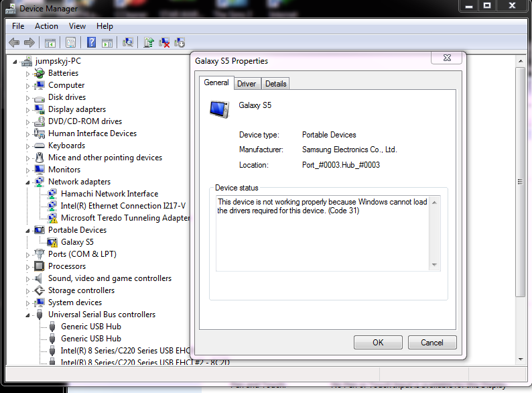
Task: Close the Galaxy S5 Properties dialog
Action: pyautogui.click(x=447, y=58)
